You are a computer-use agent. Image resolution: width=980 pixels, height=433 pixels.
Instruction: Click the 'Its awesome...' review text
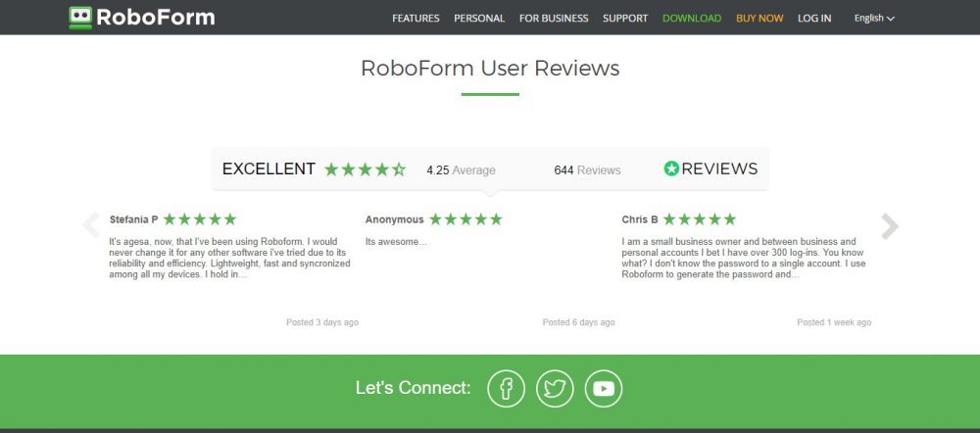396,242
